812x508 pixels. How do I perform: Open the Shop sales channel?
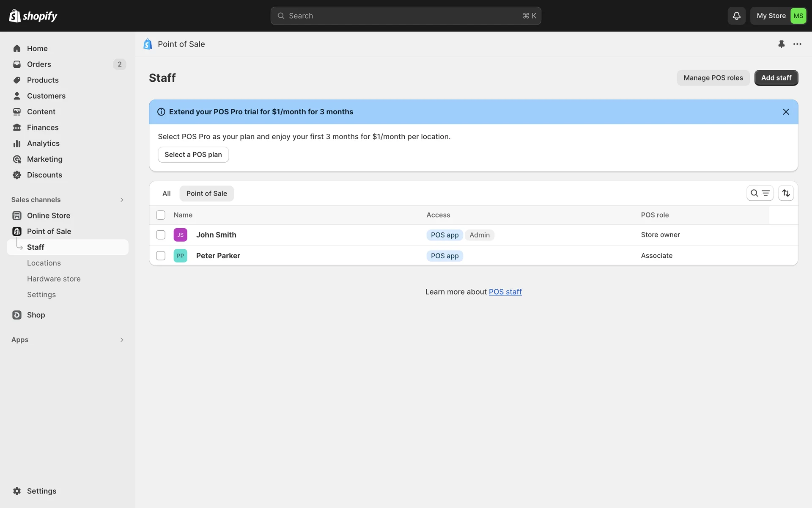point(36,315)
